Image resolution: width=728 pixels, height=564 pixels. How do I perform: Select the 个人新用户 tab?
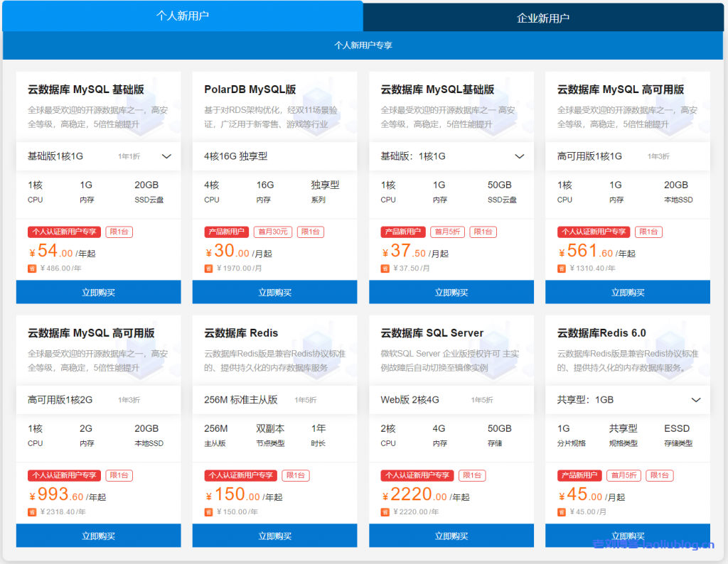[x=182, y=15]
